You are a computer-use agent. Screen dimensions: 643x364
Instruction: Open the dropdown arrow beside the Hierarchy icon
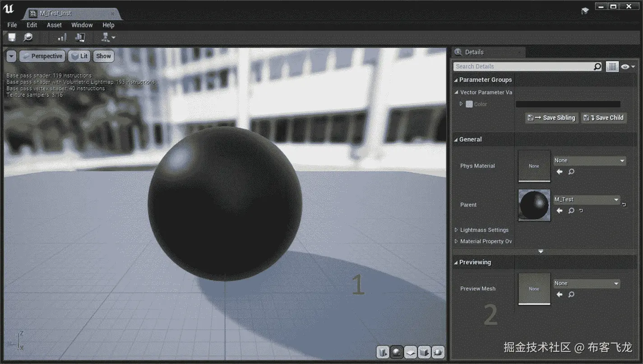tap(113, 38)
